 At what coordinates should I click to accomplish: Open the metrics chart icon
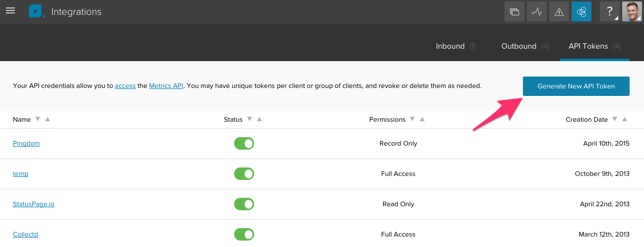coord(537,11)
